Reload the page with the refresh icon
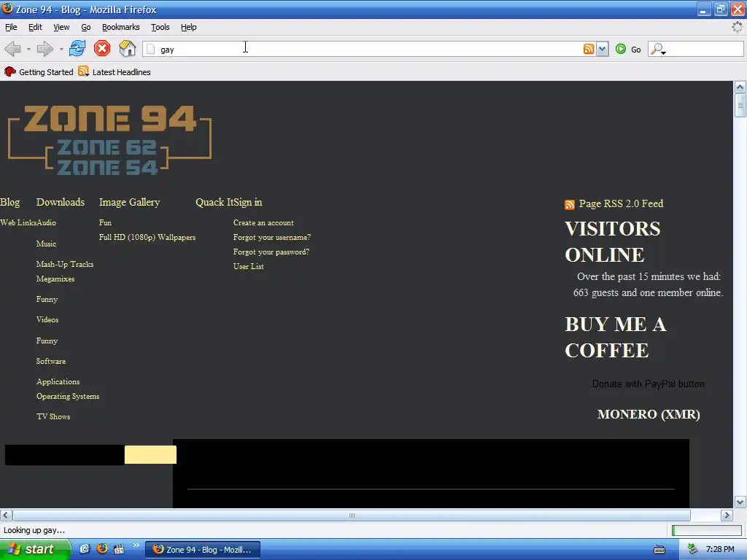This screenshot has height=560, width=747. click(x=77, y=49)
